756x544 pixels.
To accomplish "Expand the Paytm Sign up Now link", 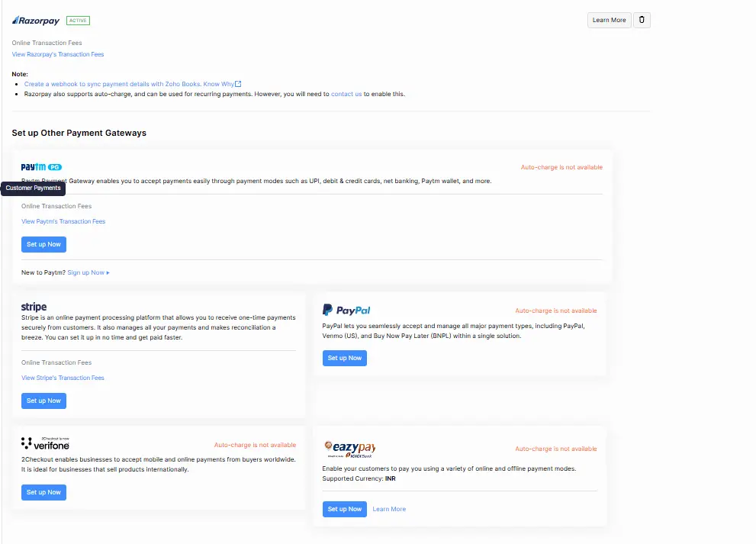I will (x=88, y=272).
